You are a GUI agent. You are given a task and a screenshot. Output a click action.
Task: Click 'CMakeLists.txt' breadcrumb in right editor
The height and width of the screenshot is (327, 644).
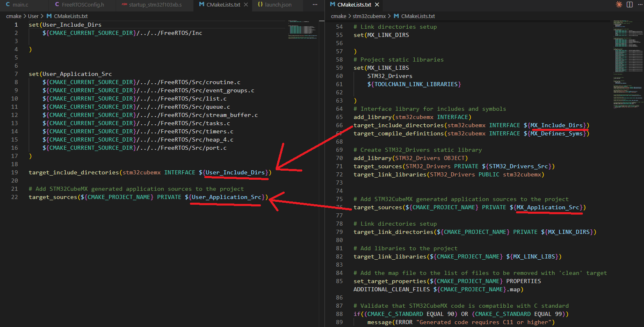coord(418,16)
